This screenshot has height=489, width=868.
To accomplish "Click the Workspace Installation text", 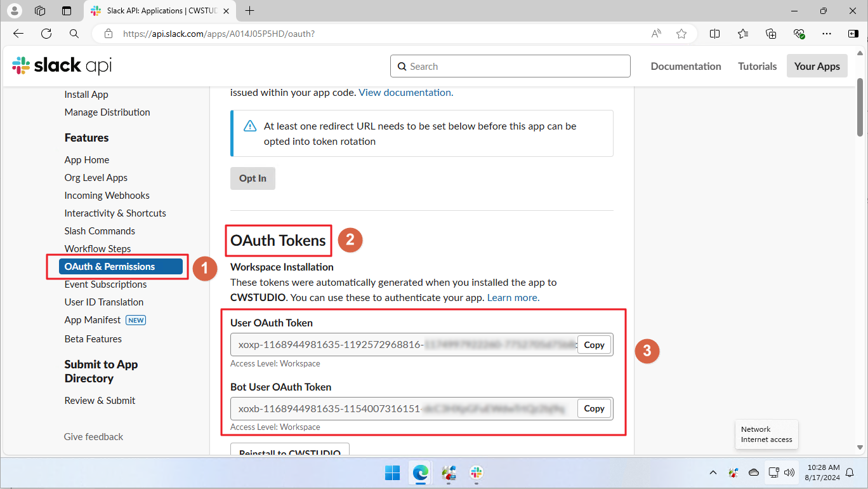I will pyautogui.click(x=282, y=267).
